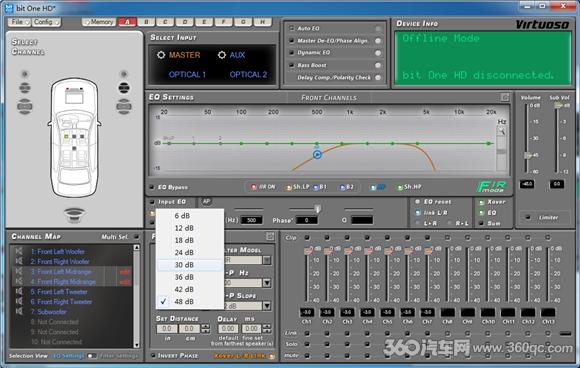Toggle Invert Phase checkbox

153,355
